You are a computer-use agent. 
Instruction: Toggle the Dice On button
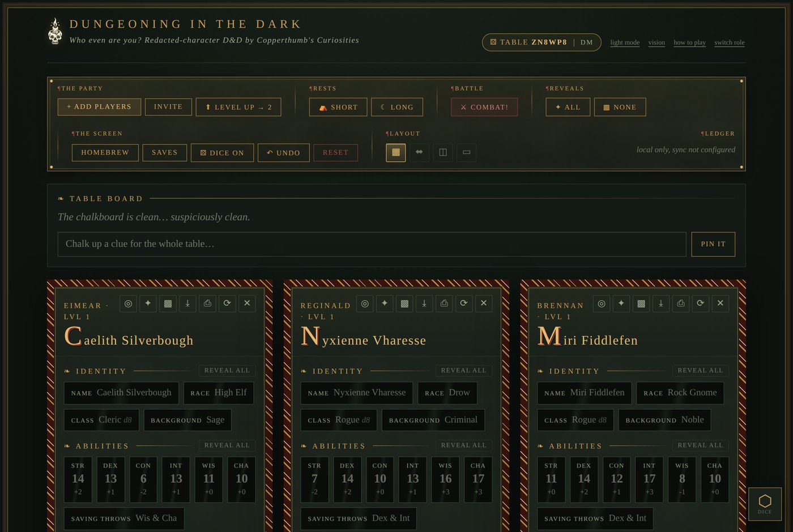click(222, 153)
